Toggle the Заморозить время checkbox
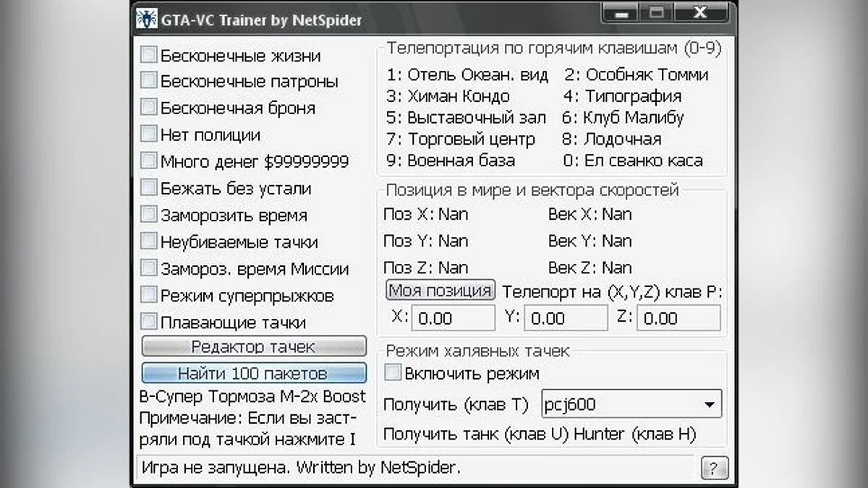The height and width of the screenshot is (488, 868). pyautogui.click(x=148, y=215)
